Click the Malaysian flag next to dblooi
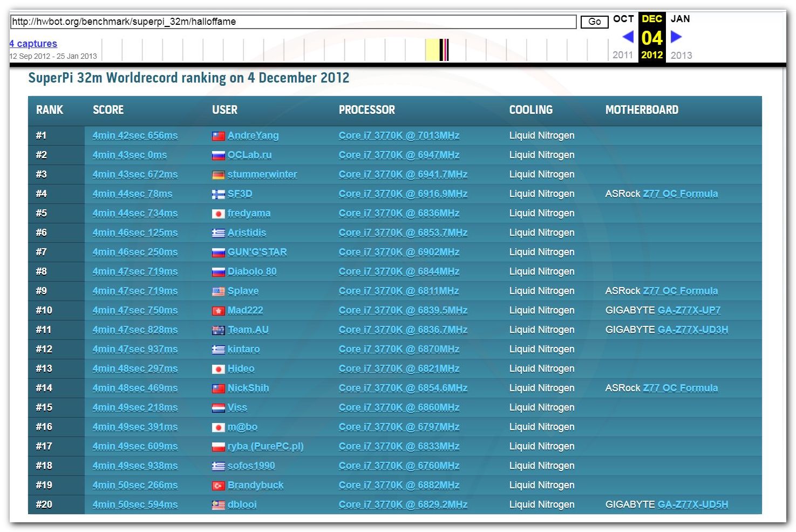796x532 pixels. [x=218, y=505]
